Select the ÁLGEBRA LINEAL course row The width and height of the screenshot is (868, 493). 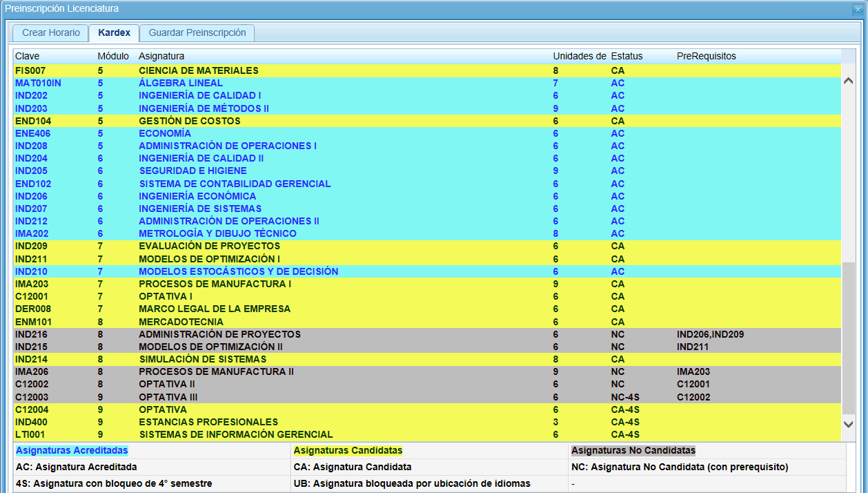click(x=276, y=83)
